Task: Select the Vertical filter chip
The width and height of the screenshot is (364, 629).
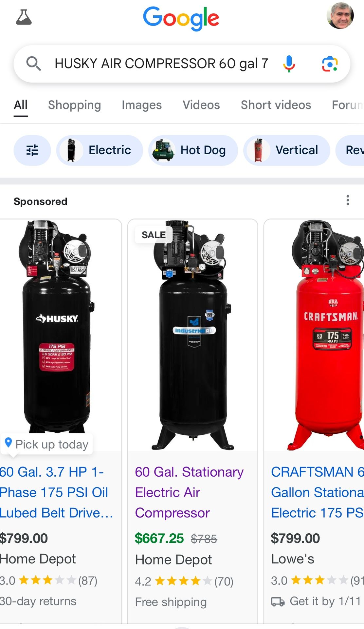Action: coord(286,150)
